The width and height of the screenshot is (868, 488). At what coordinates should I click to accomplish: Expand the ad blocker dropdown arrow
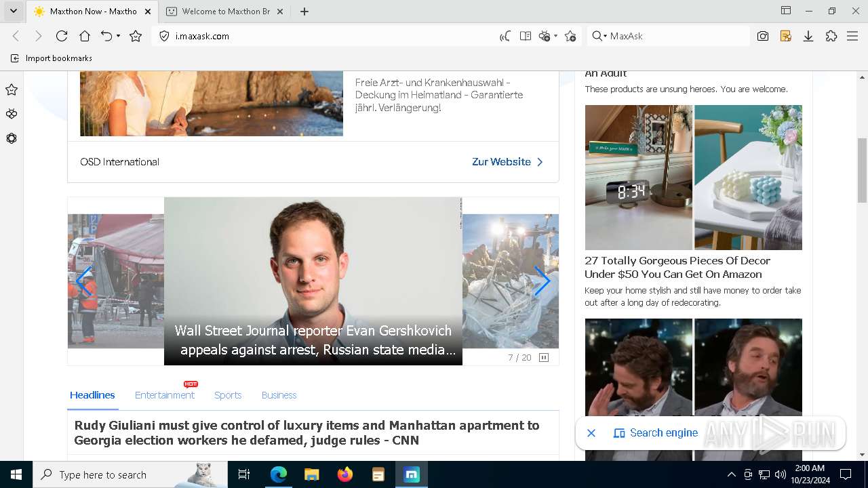pyautogui.click(x=555, y=36)
